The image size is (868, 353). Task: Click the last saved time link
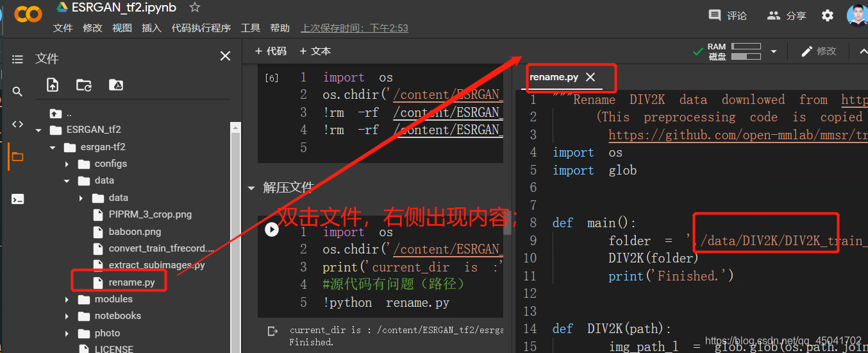click(355, 28)
